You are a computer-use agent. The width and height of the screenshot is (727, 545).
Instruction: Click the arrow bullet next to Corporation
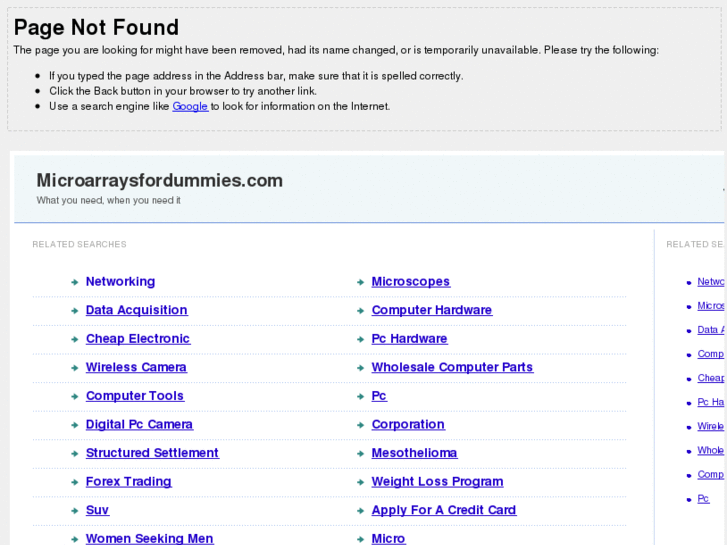(361, 426)
